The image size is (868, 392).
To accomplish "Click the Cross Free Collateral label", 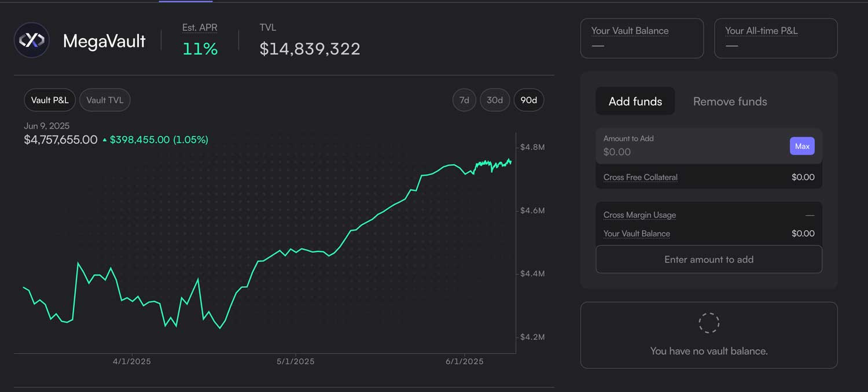I will tap(640, 177).
